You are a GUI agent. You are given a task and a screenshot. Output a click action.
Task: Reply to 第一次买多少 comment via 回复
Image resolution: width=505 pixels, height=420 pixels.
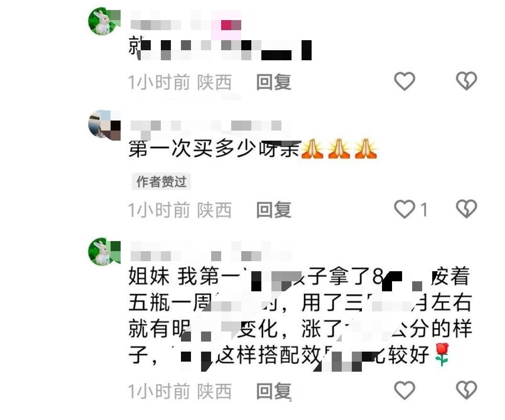pos(274,210)
